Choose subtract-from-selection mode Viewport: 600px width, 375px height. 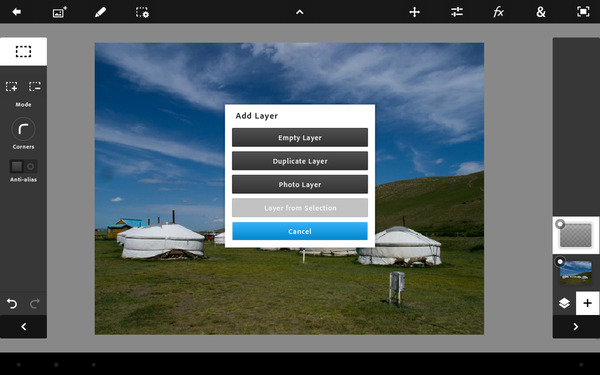[x=35, y=86]
